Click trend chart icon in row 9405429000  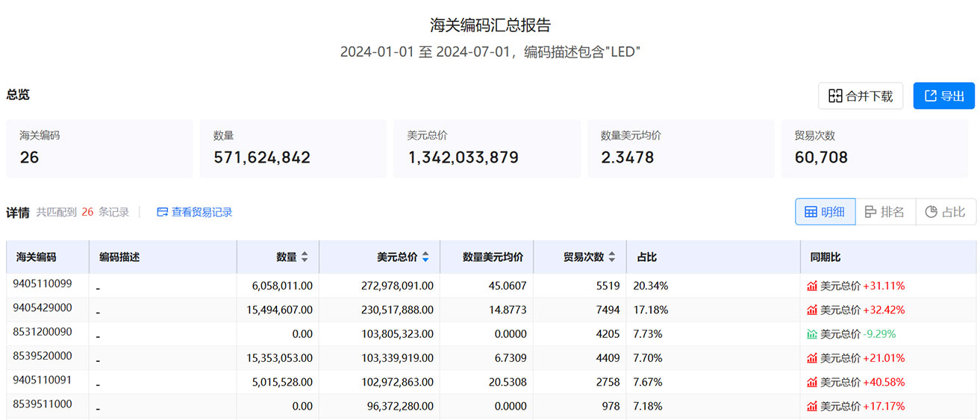[812, 310]
